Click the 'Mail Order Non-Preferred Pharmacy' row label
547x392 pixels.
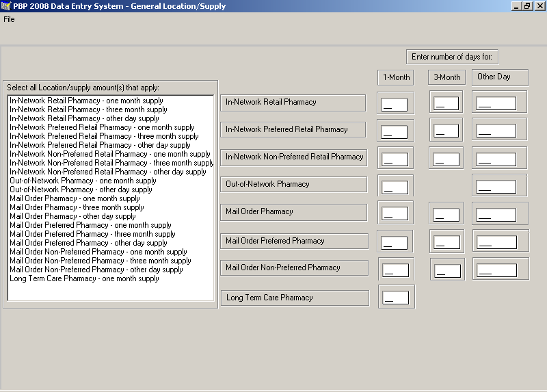[295, 268]
